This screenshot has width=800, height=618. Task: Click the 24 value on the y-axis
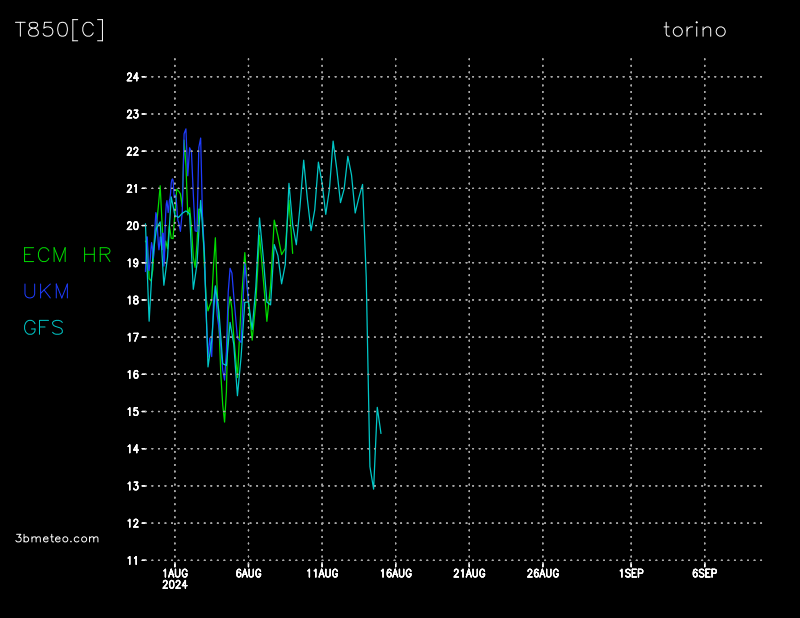(132, 77)
